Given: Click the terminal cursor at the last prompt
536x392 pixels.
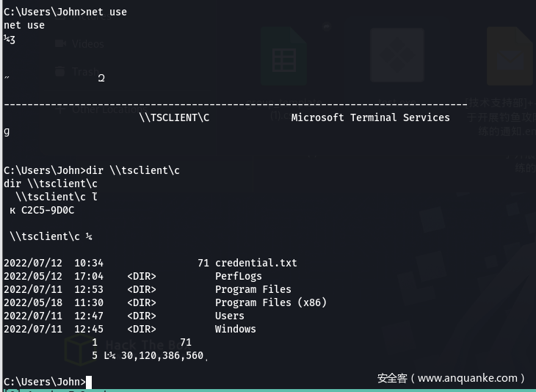Looking at the screenshot, I should coord(89,382).
